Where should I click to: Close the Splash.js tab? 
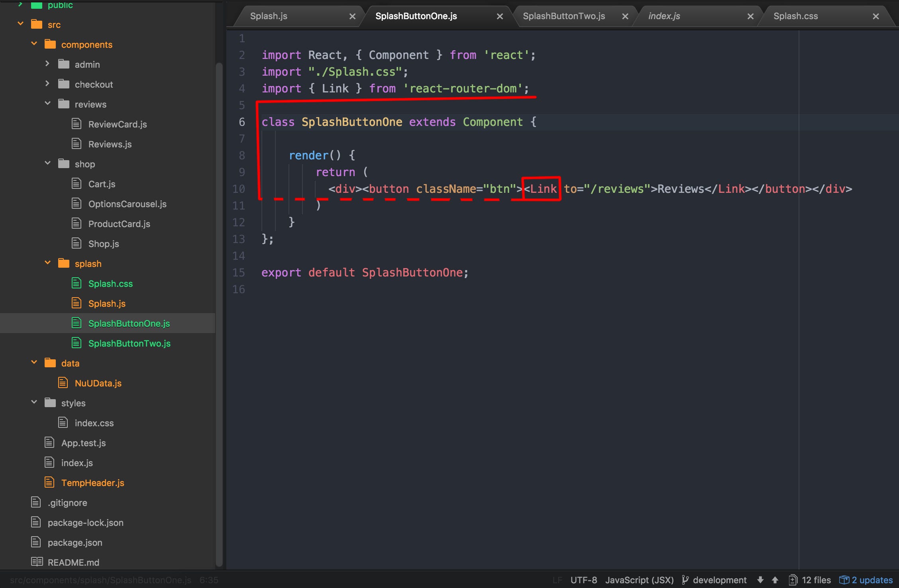(352, 16)
